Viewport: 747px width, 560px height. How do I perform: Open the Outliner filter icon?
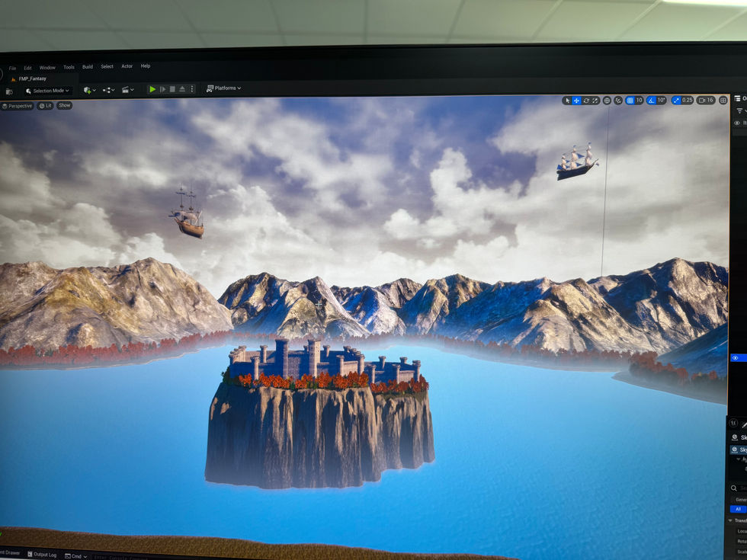(739, 111)
